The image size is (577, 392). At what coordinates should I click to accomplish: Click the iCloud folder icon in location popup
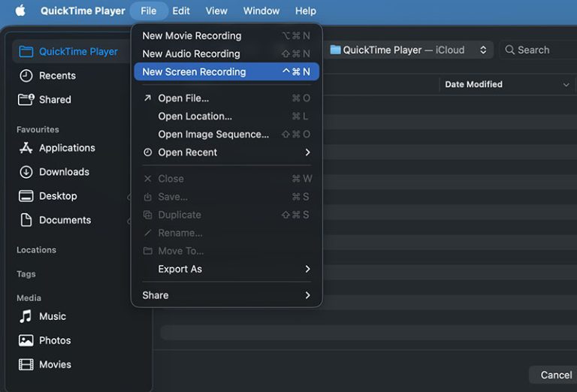[x=335, y=50]
